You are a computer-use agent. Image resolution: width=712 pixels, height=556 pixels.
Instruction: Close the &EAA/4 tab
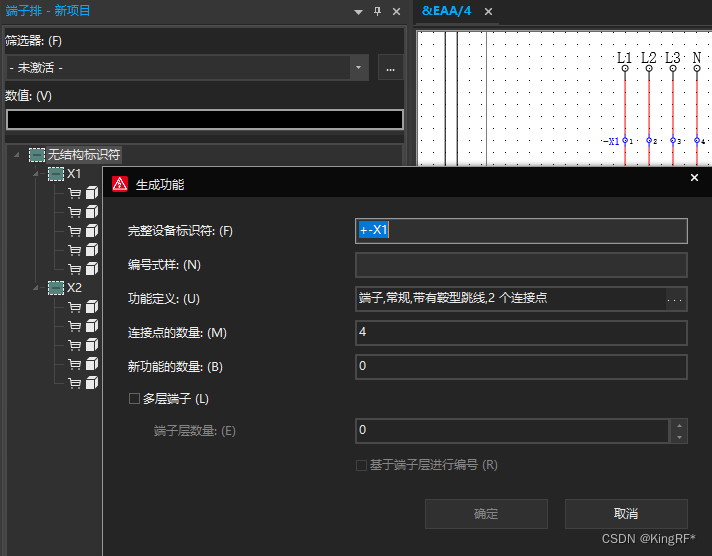[x=489, y=11]
